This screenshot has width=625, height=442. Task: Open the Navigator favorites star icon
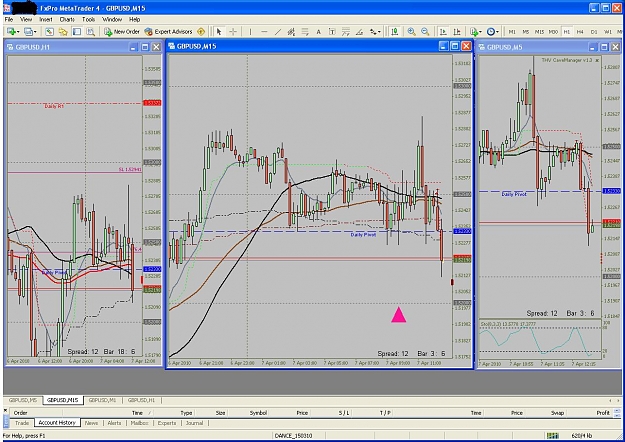[x=63, y=31]
